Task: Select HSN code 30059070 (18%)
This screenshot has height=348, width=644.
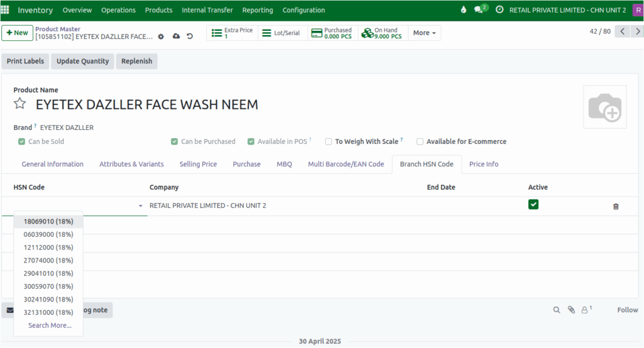Action: point(48,286)
